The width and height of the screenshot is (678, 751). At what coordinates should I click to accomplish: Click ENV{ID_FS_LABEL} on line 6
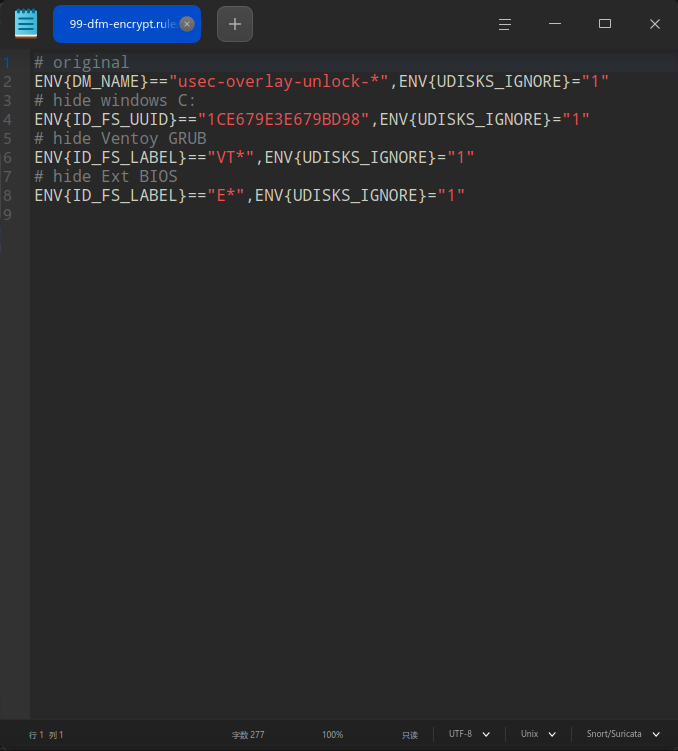click(111, 157)
